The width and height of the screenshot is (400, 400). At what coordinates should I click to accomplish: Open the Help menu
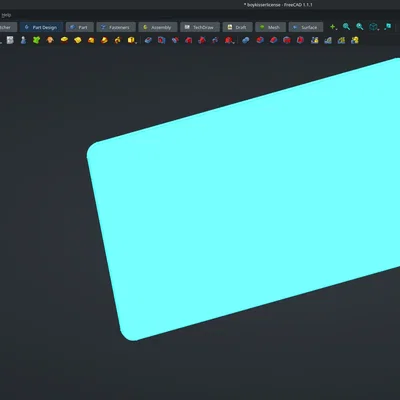pyautogui.click(x=6, y=15)
